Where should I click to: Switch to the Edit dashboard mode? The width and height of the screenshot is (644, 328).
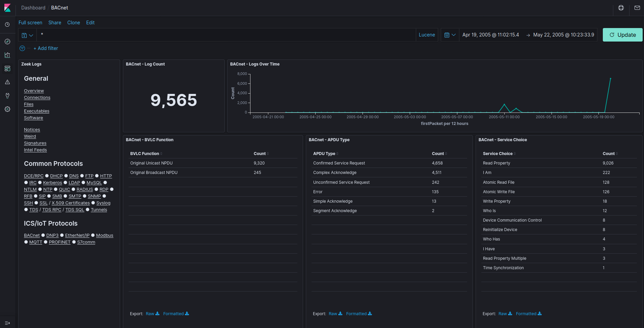click(x=90, y=23)
